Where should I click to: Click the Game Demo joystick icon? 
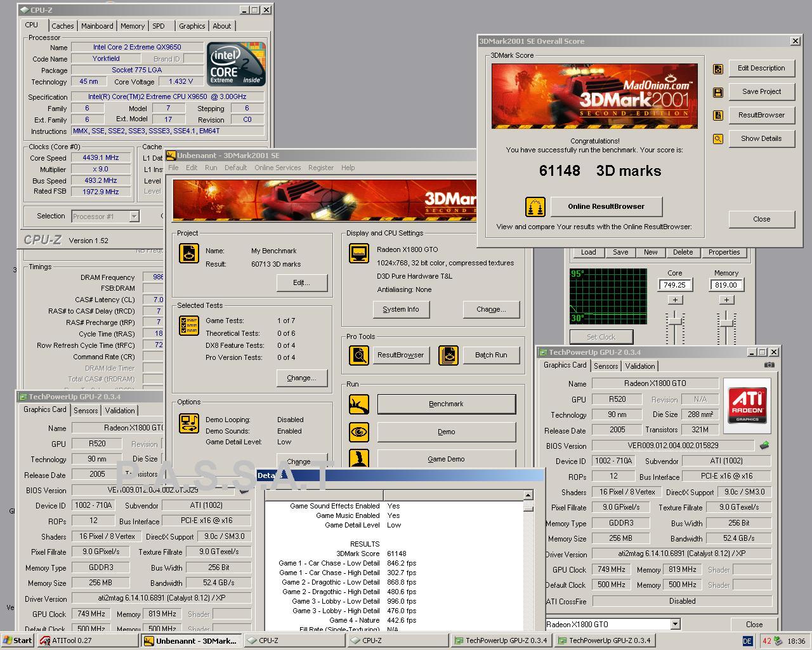click(359, 459)
